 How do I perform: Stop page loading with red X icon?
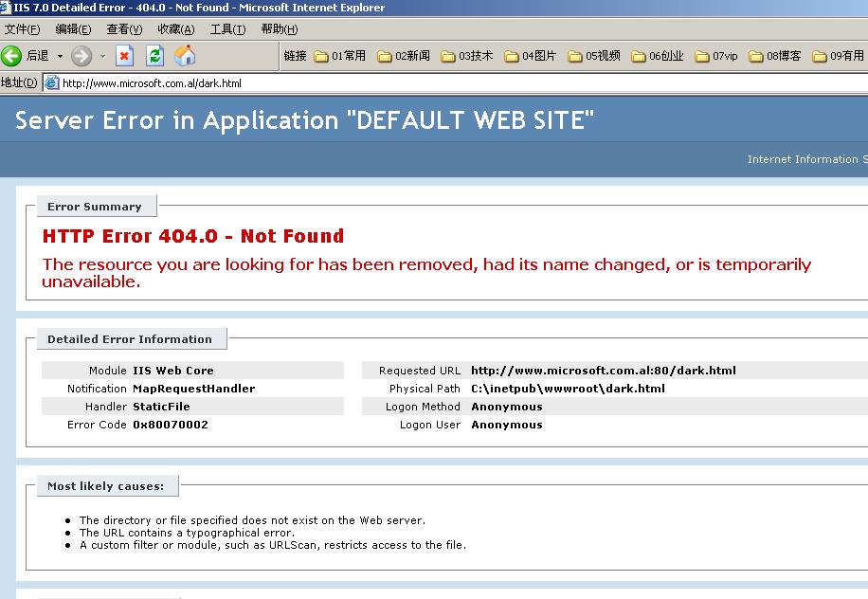pos(124,56)
